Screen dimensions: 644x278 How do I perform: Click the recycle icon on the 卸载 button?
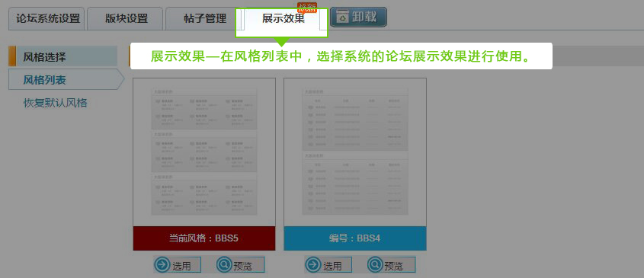point(342,17)
